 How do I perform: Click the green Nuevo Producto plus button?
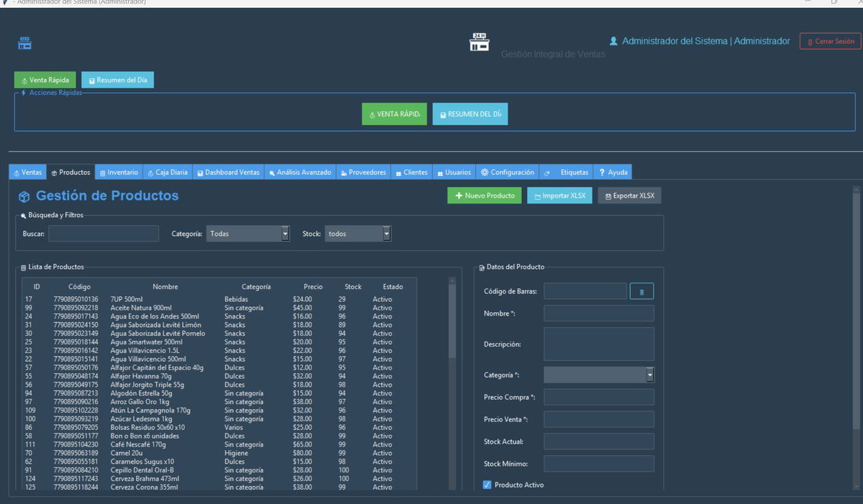pos(485,196)
